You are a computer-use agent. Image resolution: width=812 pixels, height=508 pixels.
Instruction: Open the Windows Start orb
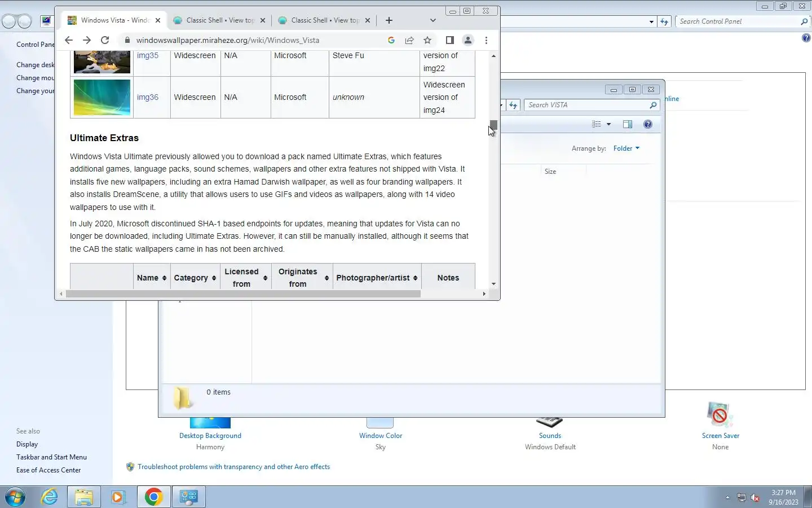coord(15,497)
